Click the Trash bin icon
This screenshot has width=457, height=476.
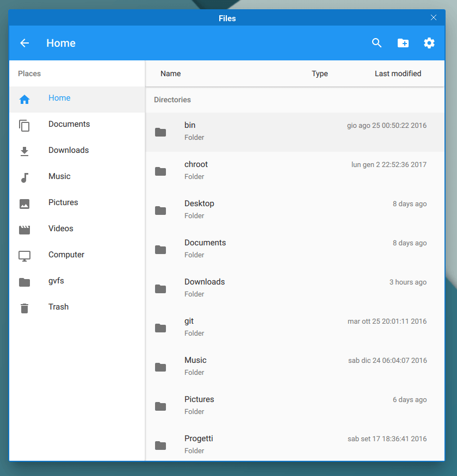(x=24, y=308)
